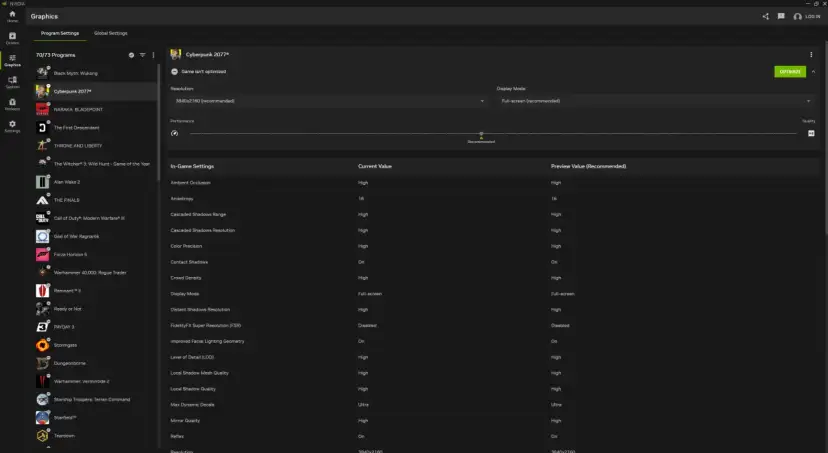Open the Redeem section in the sidebar
Screen dimensions: 828x453
12,104
